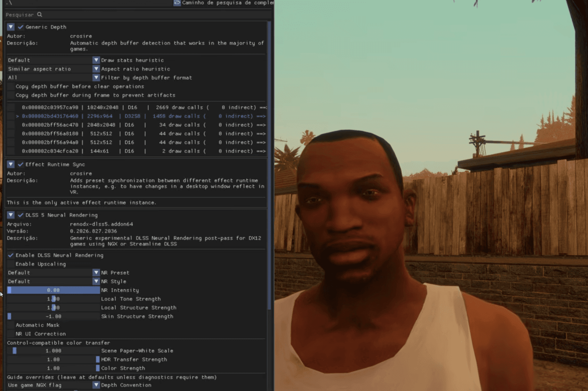588x391 pixels.
Task: Click the Control-compatible color transfer heading
Action: click(58, 343)
